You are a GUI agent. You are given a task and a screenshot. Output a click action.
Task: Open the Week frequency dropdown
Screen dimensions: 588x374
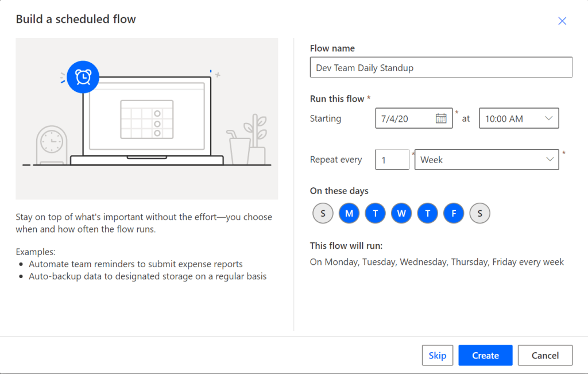click(x=486, y=160)
